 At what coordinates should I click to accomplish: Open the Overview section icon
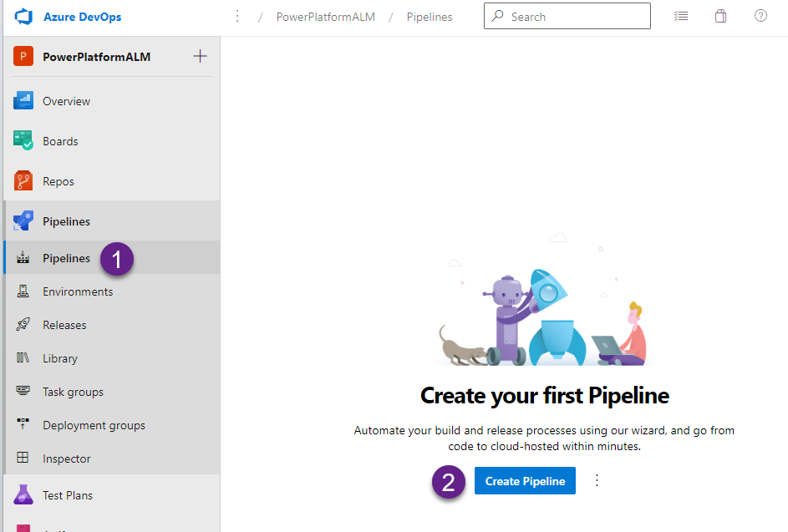[x=23, y=101]
